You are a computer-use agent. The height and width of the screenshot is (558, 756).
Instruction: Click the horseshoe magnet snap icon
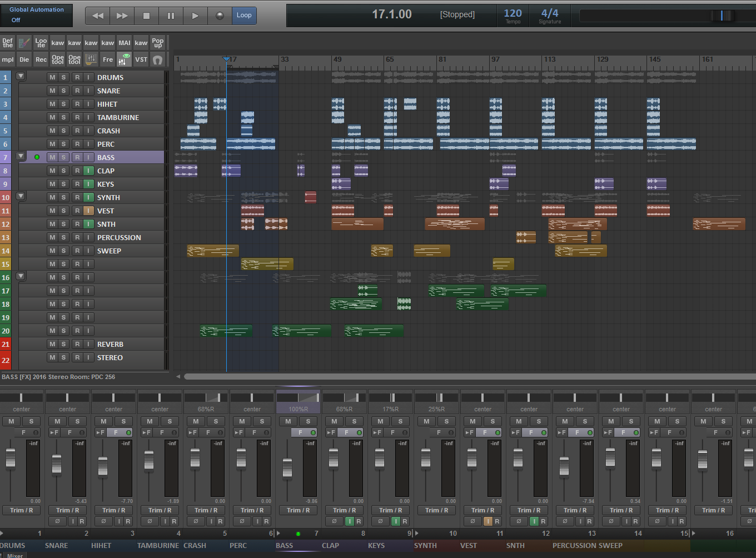tap(158, 59)
